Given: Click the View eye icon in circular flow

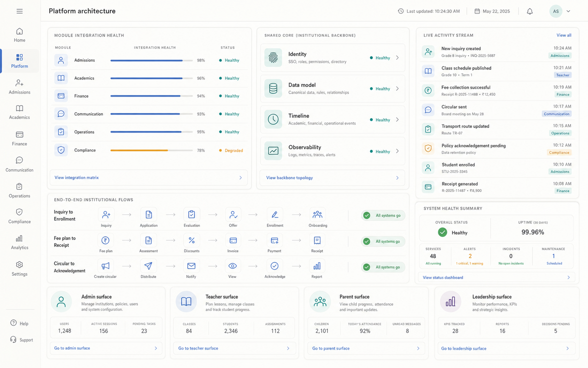Looking at the screenshot, I should pyautogui.click(x=233, y=266).
